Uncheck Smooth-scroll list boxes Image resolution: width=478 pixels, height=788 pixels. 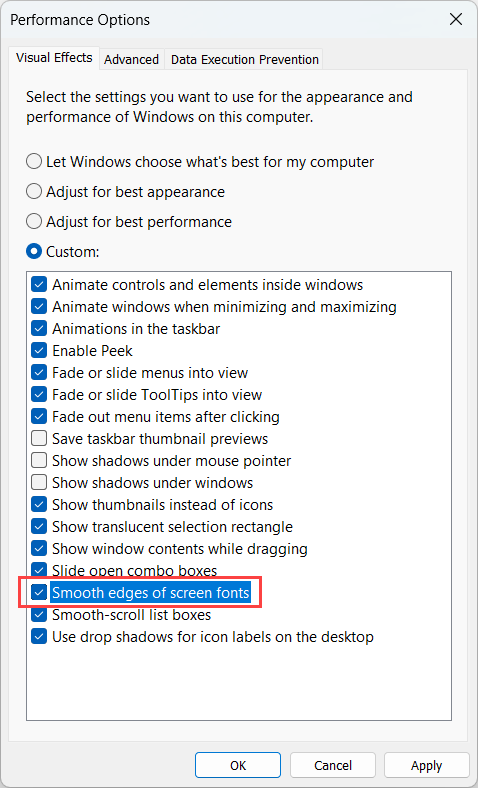pyautogui.click(x=39, y=615)
